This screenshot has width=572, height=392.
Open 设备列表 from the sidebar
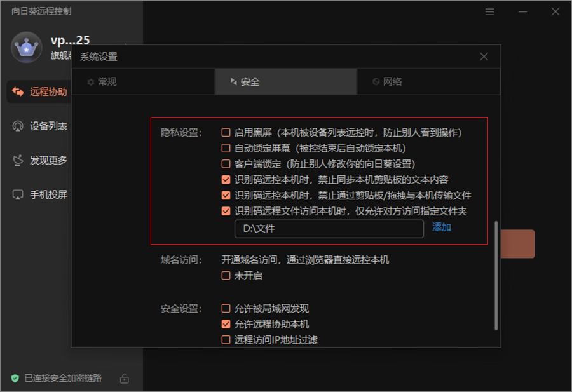click(x=39, y=126)
